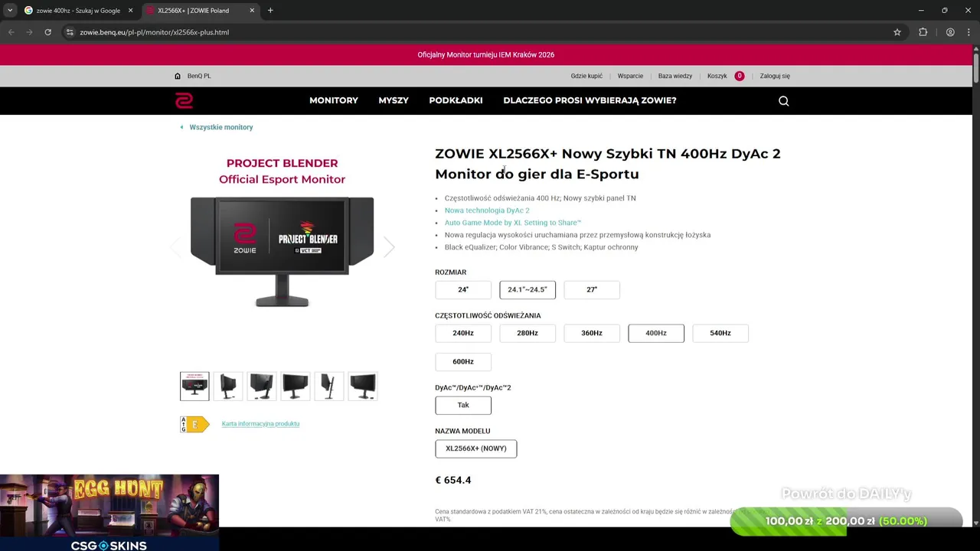980x551 pixels.
Task: Select the 27" size option
Action: pyautogui.click(x=592, y=289)
